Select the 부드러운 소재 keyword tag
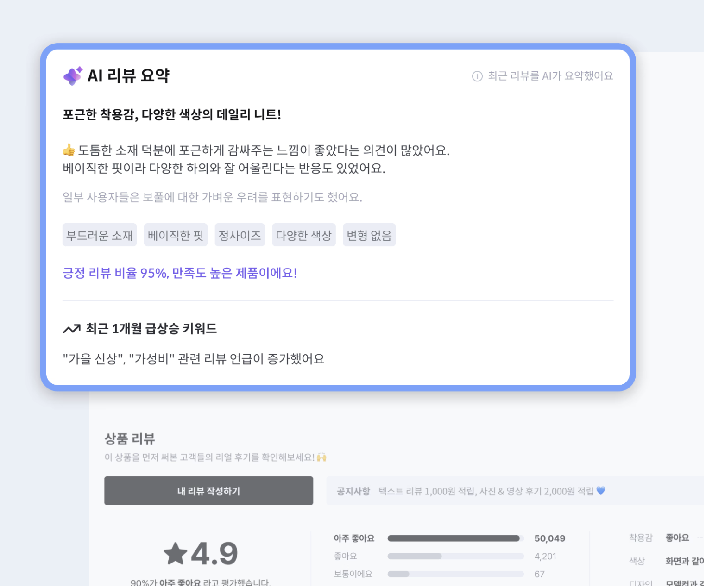Image resolution: width=706 pixels, height=588 pixels. 100,236
